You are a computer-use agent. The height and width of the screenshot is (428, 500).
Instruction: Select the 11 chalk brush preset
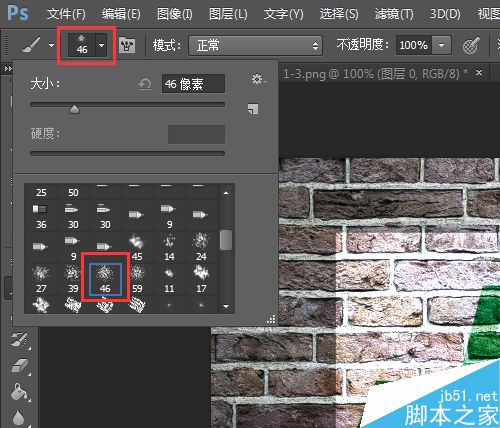pyautogui.click(x=169, y=280)
